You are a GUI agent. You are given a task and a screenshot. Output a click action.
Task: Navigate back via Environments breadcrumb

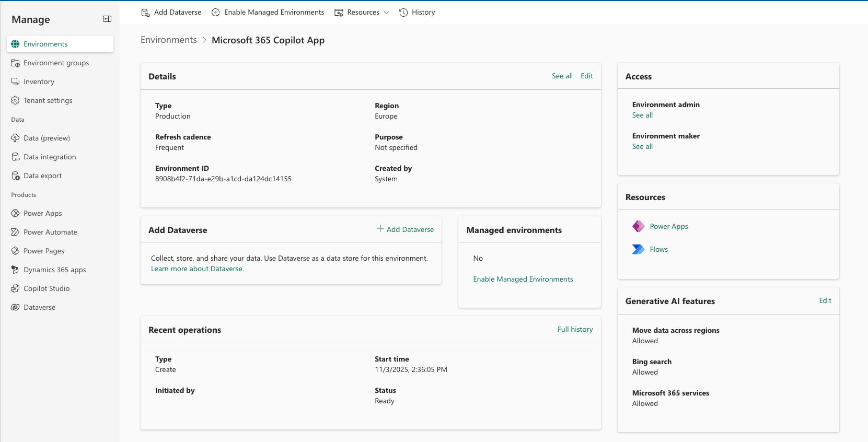(x=169, y=40)
